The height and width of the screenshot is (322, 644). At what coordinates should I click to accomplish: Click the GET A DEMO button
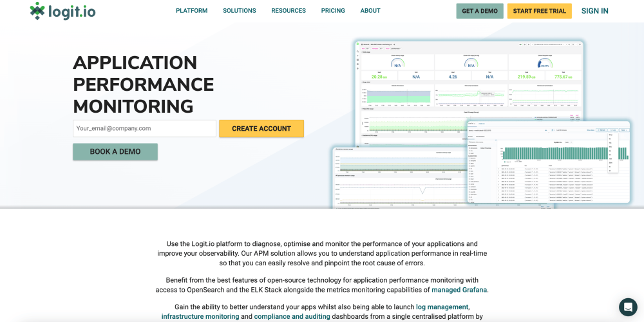click(x=480, y=11)
